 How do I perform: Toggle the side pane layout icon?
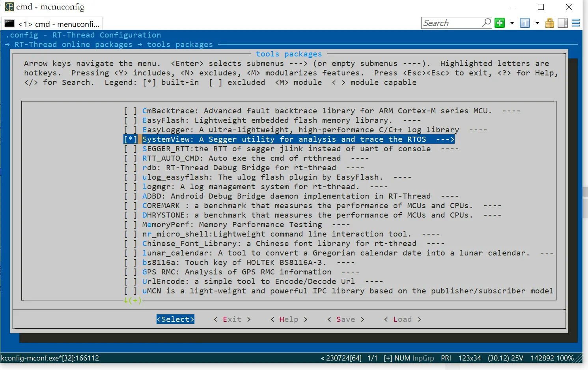(563, 23)
